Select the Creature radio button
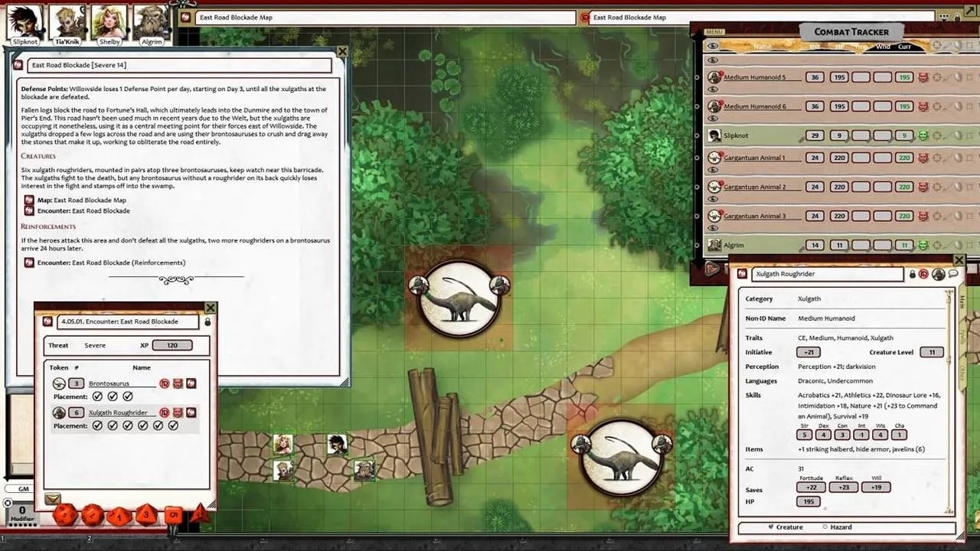The height and width of the screenshot is (551, 980). pyautogui.click(x=771, y=527)
